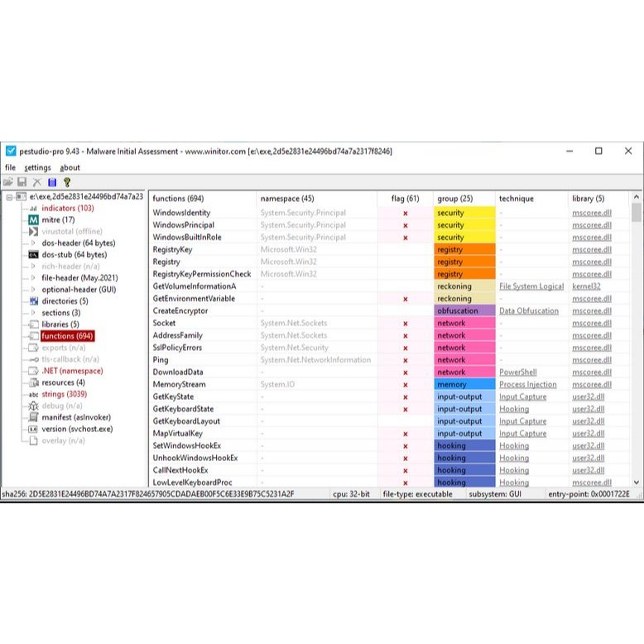Select .NET (namespace) tree item

[x=72, y=371]
